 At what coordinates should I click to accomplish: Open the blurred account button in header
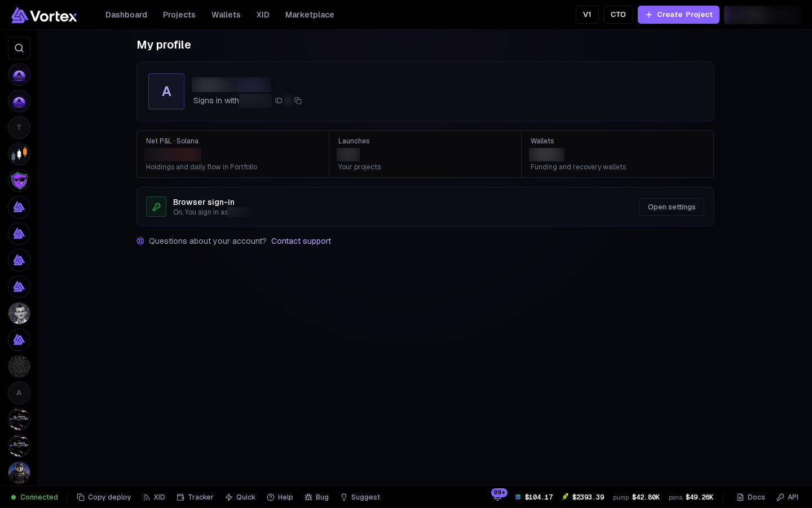(762, 15)
